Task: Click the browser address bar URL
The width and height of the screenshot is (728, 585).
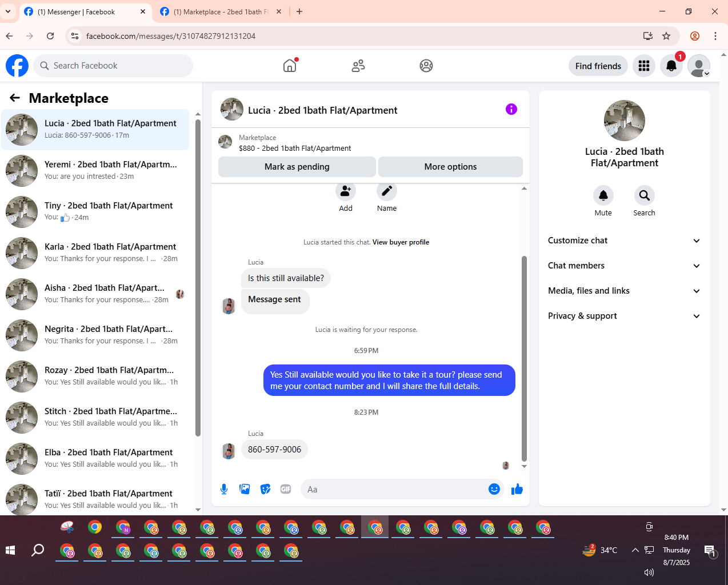Action: 171,36
